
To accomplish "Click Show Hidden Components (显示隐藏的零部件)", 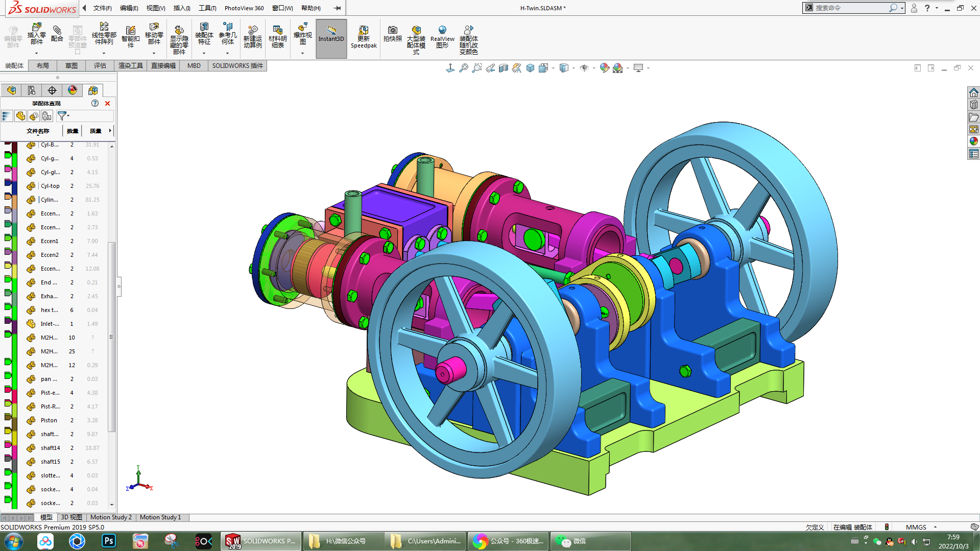I will click(179, 39).
